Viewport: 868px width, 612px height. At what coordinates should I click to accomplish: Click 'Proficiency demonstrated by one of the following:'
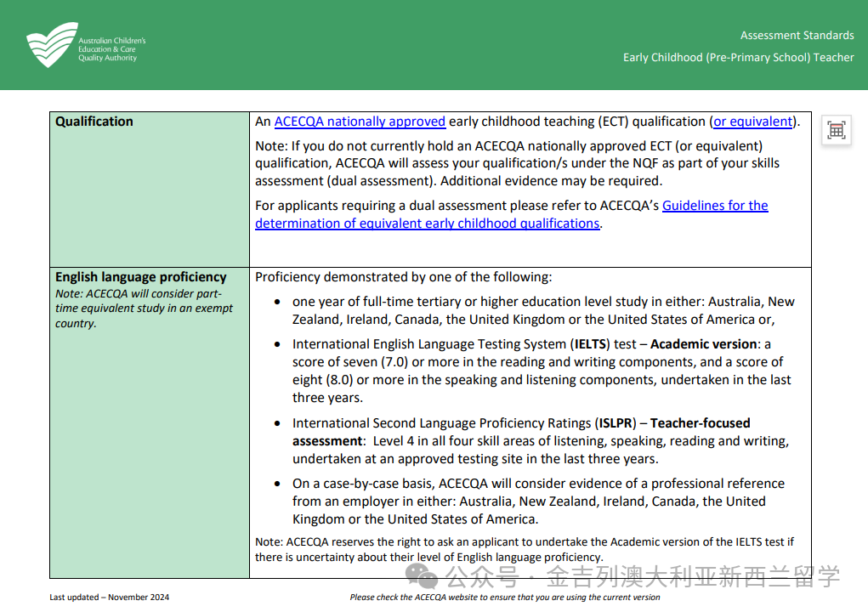tap(403, 277)
